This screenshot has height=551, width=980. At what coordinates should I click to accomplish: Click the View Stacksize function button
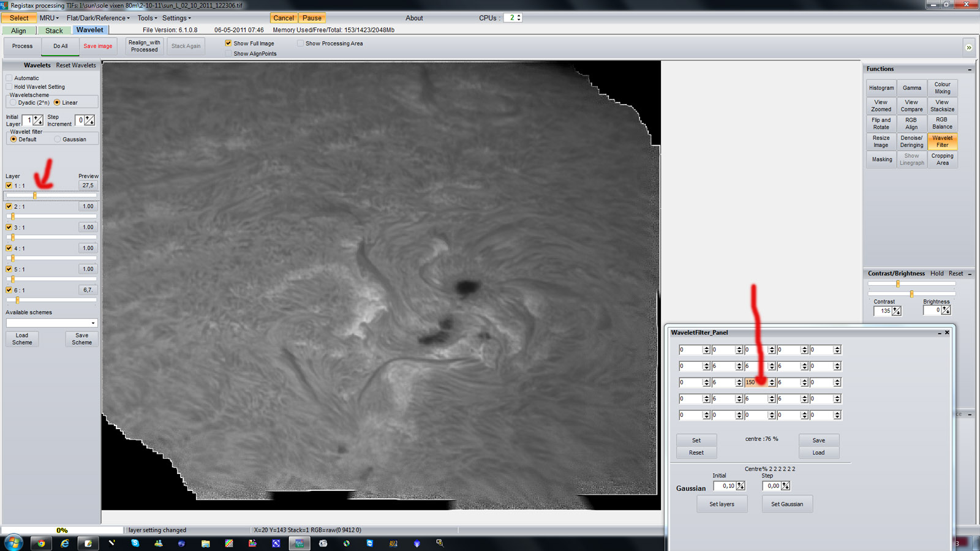pyautogui.click(x=942, y=106)
